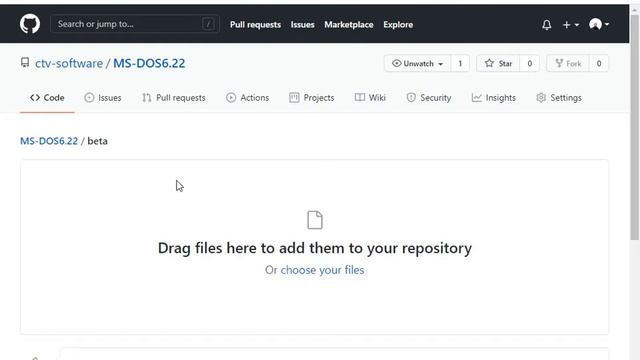Open the Explore page
The width and height of the screenshot is (640, 360).
(398, 24)
